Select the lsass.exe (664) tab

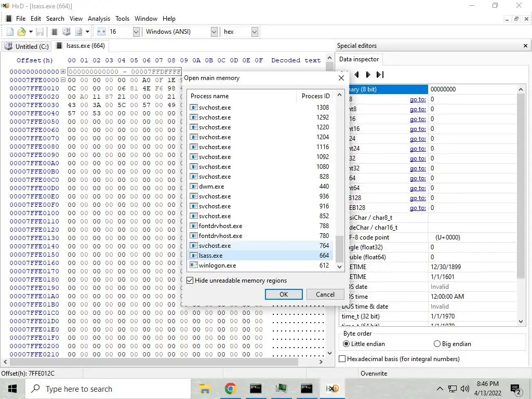click(81, 46)
